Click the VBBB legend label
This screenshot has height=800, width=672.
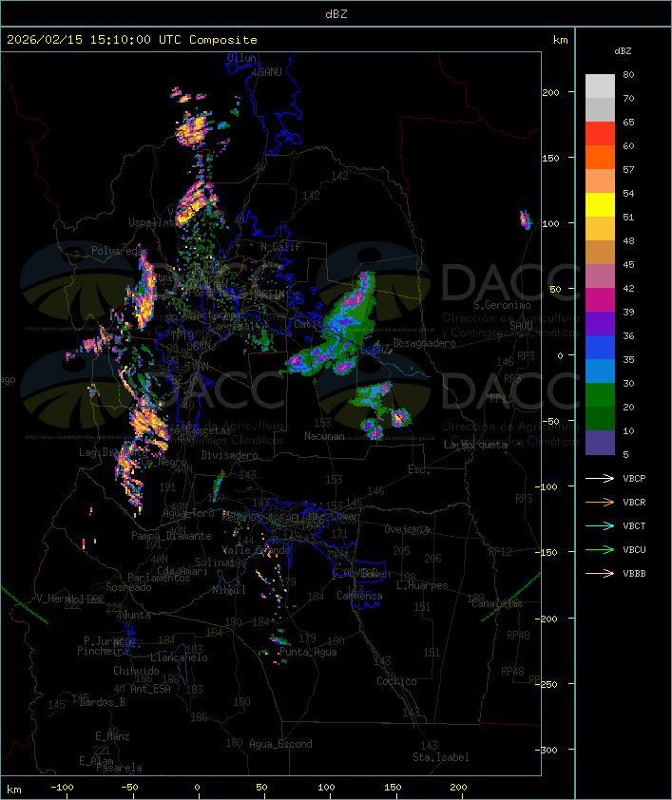pos(634,574)
